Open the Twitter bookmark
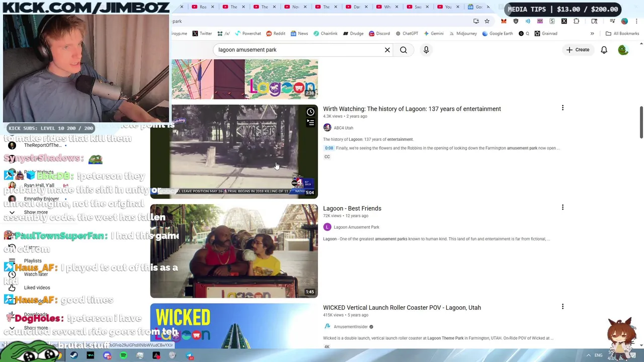The height and width of the screenshot is (362, 644). pos(202,34)
